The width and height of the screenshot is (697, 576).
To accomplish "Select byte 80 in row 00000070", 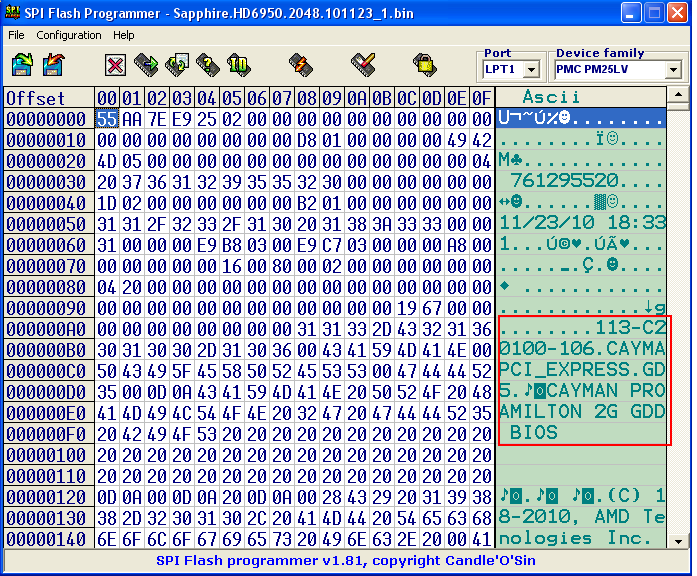I will pos(282,266).
